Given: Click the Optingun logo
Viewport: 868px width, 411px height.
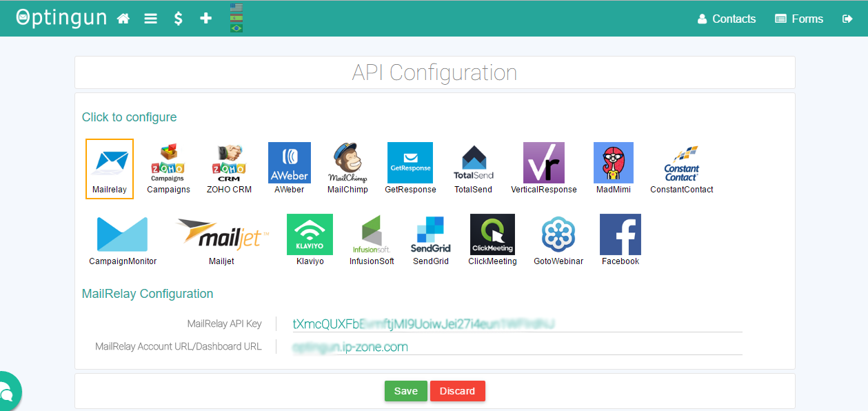Looking at the screenshot, I should 61,18.
